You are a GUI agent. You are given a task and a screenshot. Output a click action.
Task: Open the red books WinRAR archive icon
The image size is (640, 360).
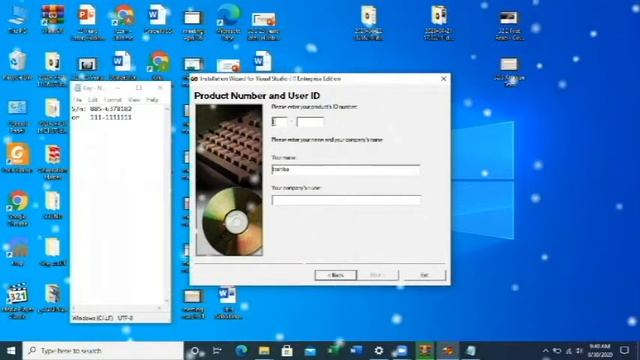point(53,162)
